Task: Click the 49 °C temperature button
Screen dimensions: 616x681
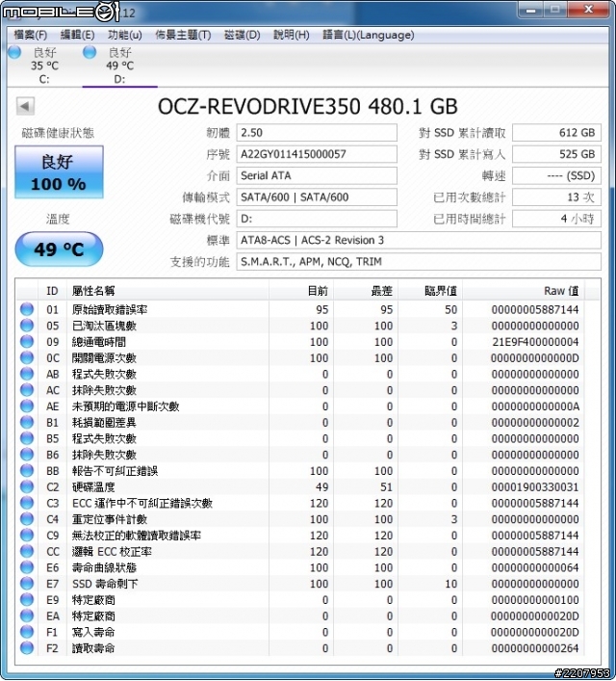Action: point(59,249)
